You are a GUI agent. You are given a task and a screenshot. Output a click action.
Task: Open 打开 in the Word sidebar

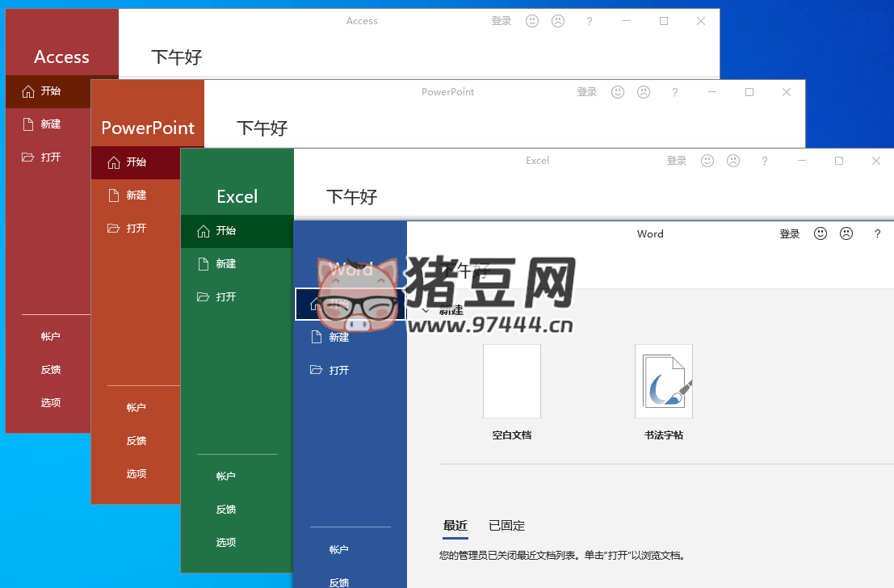pos(338,370)
